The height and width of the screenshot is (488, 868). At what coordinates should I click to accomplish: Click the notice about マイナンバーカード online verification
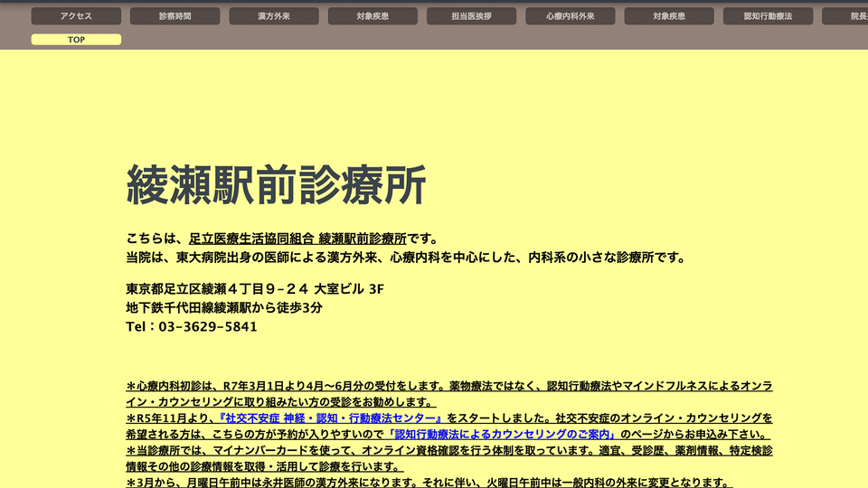coord(449,459)
